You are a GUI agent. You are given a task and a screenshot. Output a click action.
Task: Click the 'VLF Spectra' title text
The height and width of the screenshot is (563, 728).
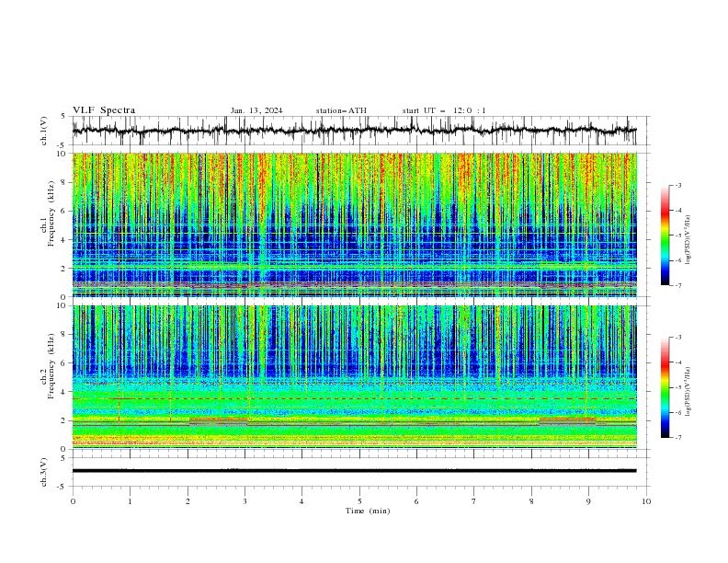pyautogui.click(x=104, y=110)
